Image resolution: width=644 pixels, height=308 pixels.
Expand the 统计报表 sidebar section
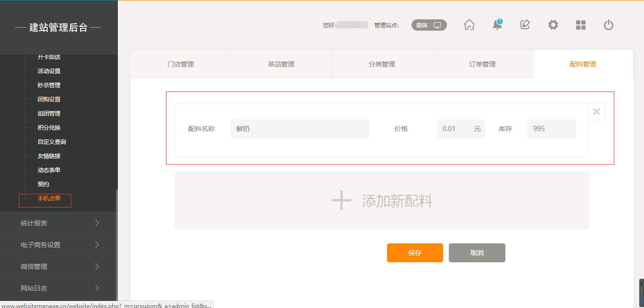pyautogui.click(x=58, y=223)
